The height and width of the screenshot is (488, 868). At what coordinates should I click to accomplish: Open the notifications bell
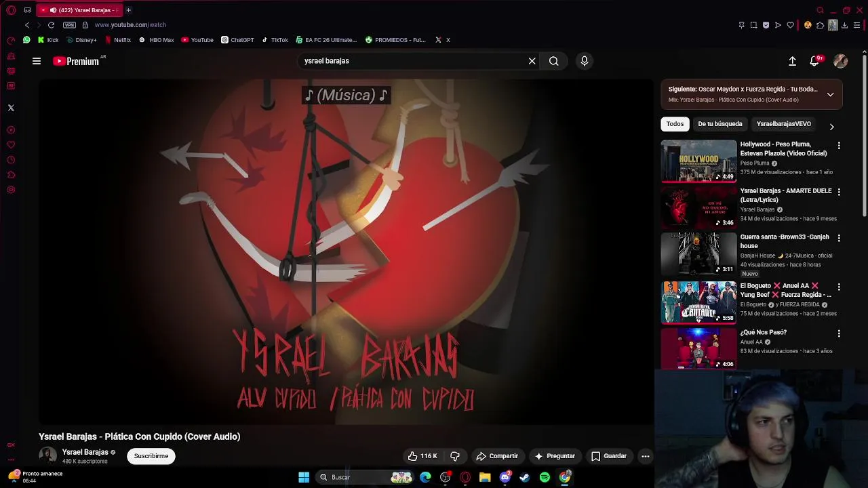pyautogui.click(x=815, y=61)
